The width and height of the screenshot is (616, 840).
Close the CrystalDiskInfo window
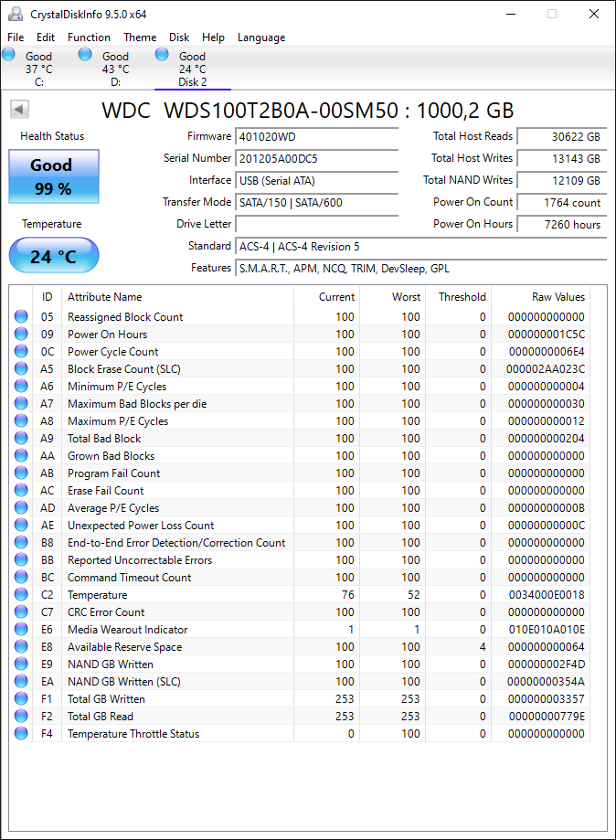(x=594, y=14)
